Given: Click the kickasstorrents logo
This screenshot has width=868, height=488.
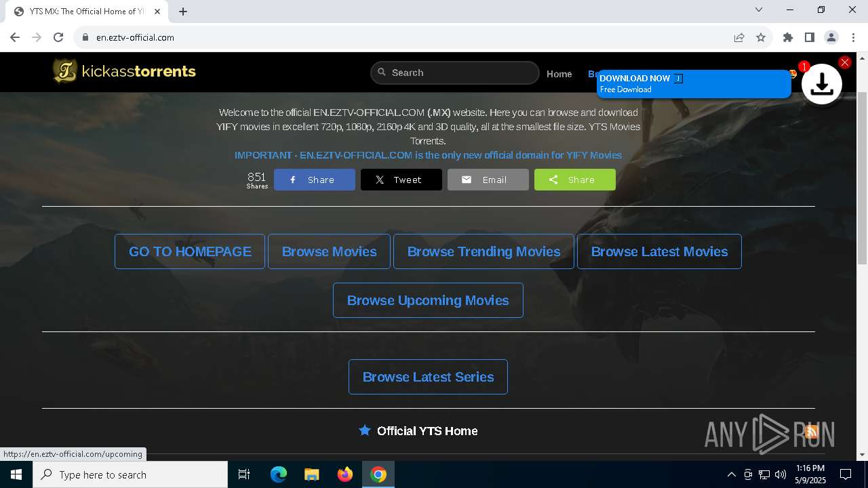Looking at the screenshot, I should coord(125,71).
